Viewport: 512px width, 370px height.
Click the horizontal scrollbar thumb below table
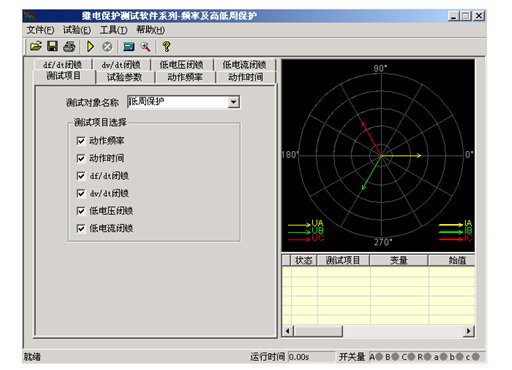pyautogui.click(x=318, y=331)
